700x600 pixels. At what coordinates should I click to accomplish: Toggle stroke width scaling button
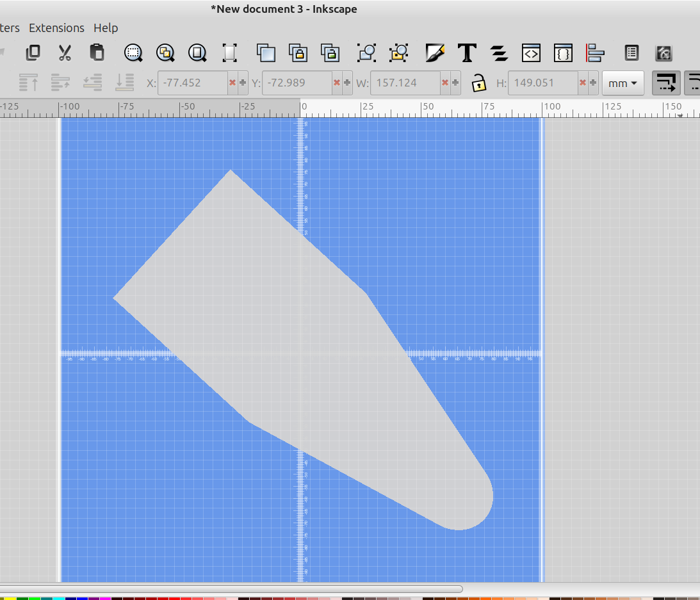[666, 83]
